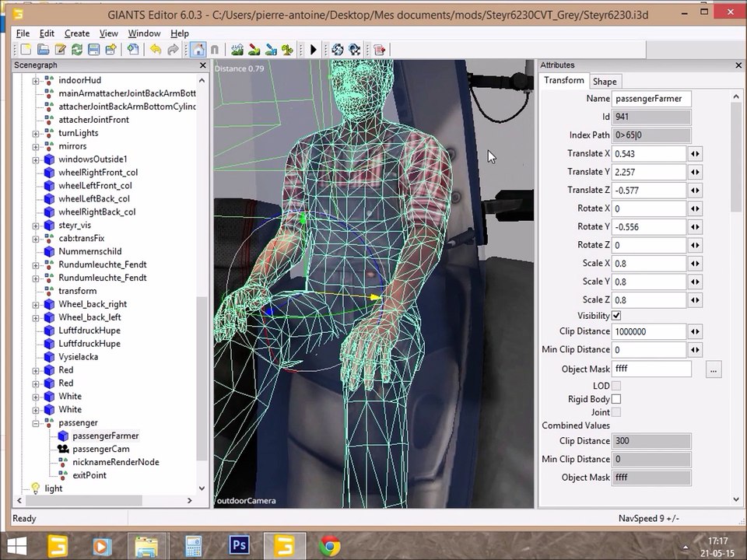Viewport: 747px width, 560px height.
Task: Click the Scale Y stepper arrows
Action: point(694,282)
